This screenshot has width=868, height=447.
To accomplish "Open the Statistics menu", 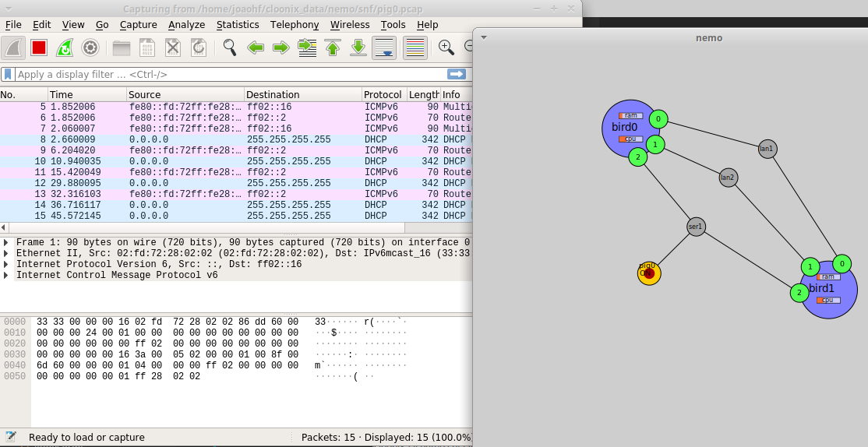I will click(x=238, y=24).
